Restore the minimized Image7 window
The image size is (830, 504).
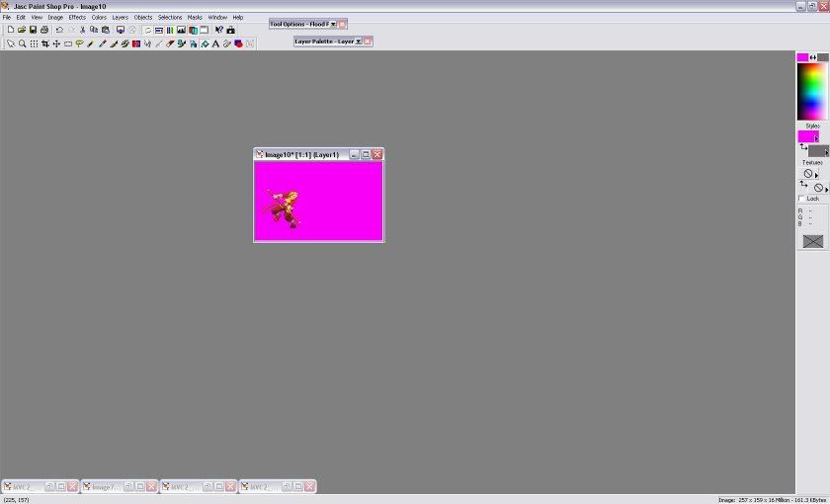[x=128, y=486]
